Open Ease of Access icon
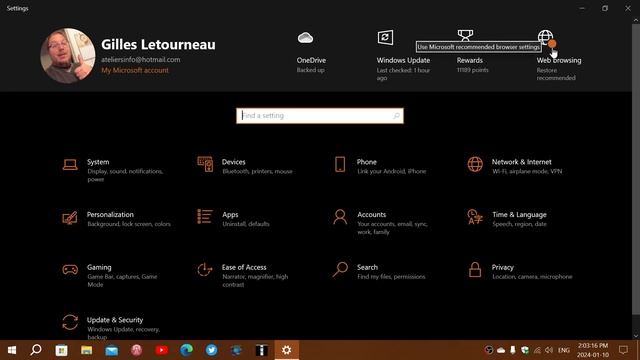This screenshot has height=360, width=640. [x=204, y=269]
